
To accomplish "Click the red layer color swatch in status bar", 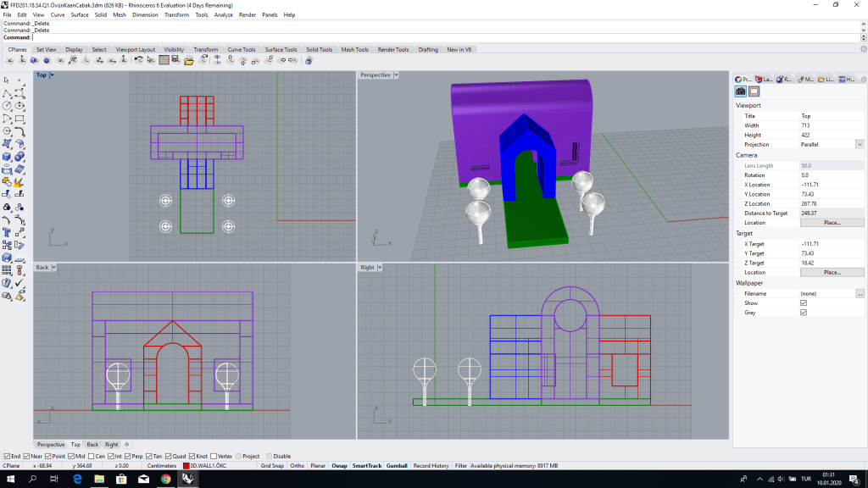I will (x=186, y=466).
